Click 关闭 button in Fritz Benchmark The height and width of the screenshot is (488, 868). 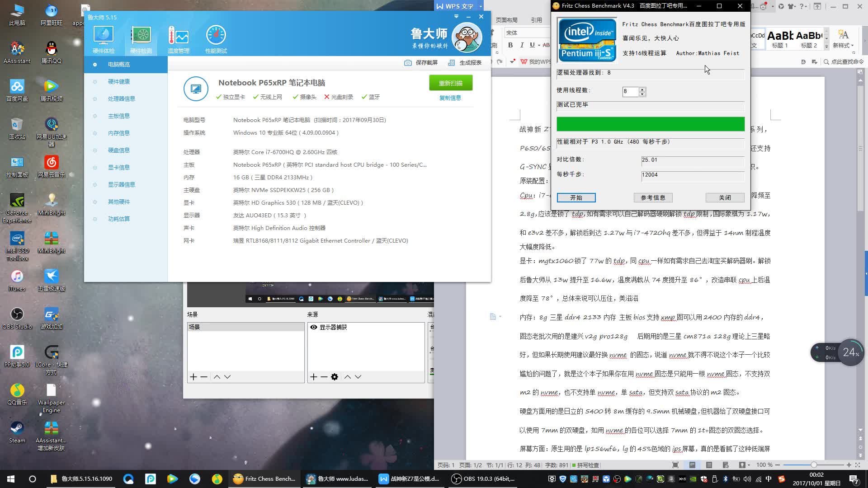pyautogui.click(x=725, y=197)
